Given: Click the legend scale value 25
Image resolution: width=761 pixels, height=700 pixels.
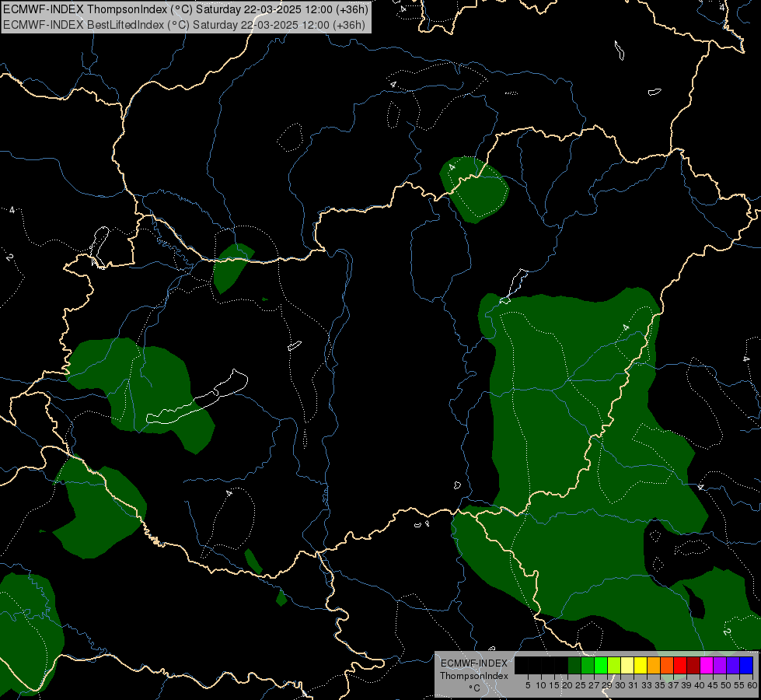Looking at the screenshot, I should (581, 685).
